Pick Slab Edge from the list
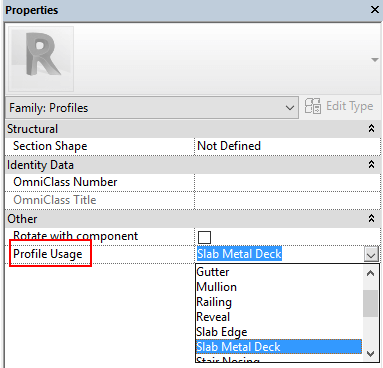The image size is (383, 368). (279, 332)
